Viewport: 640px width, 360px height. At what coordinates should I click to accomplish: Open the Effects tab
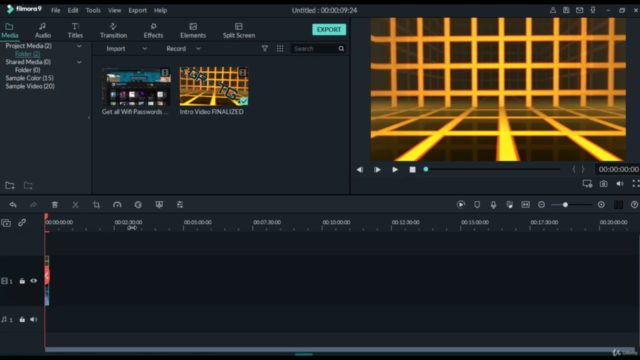click(153, 31)
